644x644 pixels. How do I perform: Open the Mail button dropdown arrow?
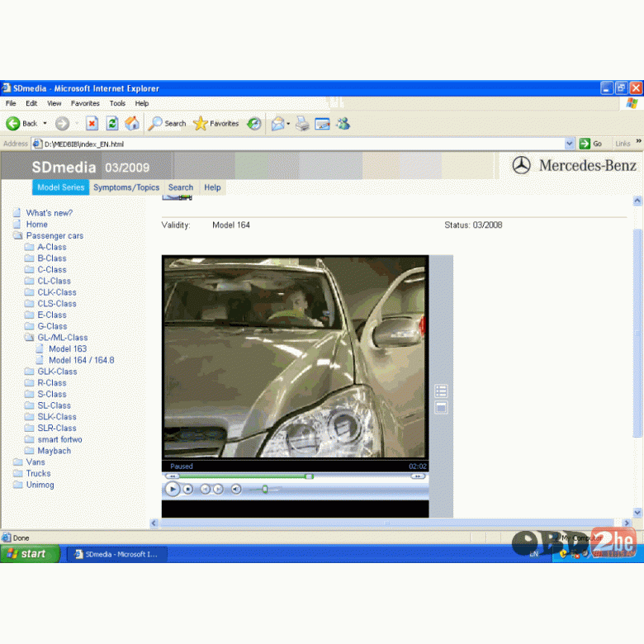(288, 123)
